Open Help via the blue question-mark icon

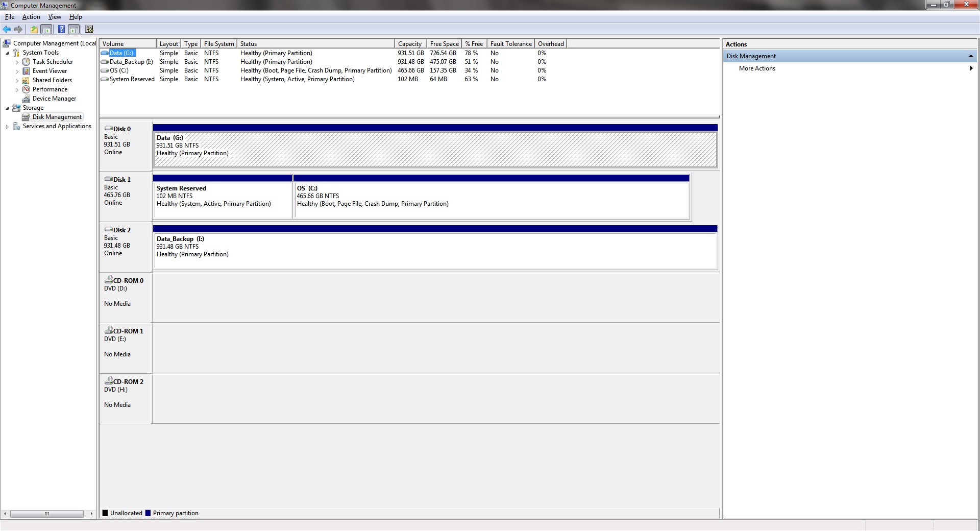point(61,30)
